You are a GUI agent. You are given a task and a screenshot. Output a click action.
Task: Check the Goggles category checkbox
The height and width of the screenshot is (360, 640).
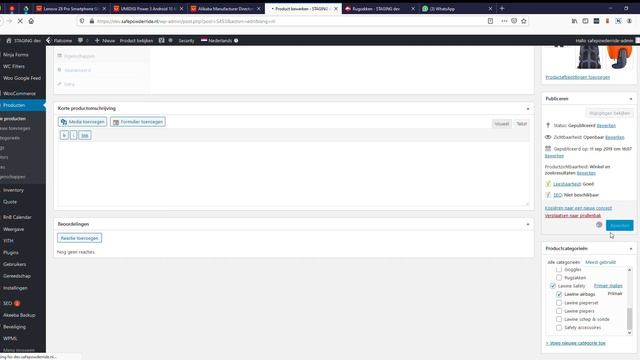pos(559,269)
